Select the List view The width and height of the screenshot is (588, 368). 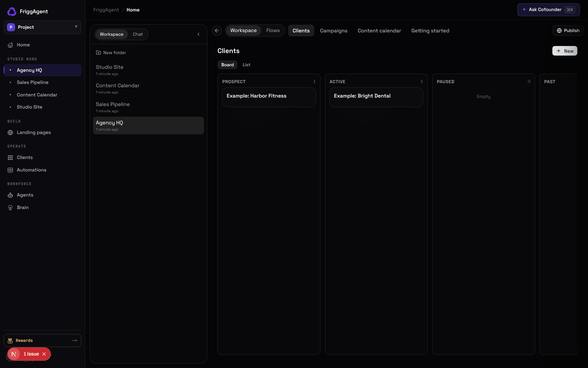tap(246, 65)
